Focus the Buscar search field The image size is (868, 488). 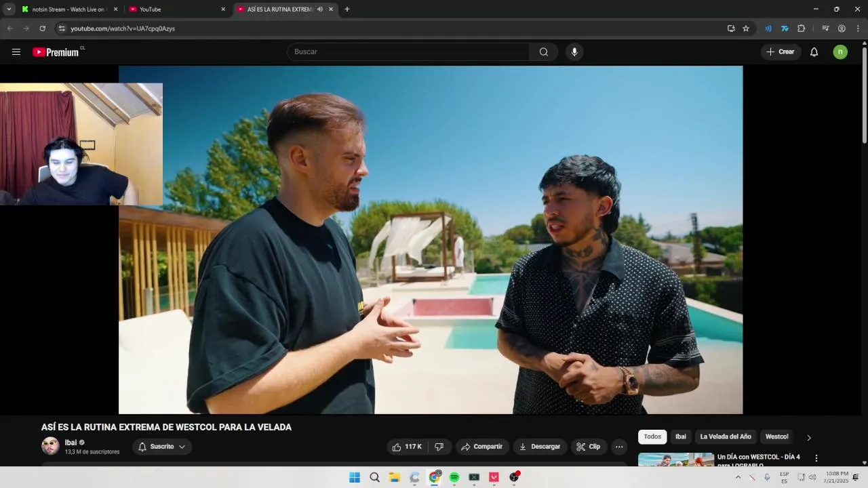pos(409,52)
